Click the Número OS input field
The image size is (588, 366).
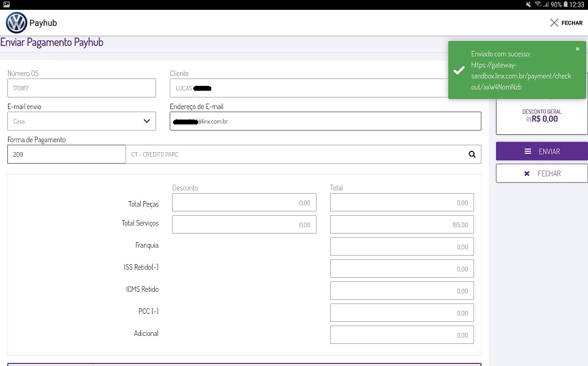81,88
